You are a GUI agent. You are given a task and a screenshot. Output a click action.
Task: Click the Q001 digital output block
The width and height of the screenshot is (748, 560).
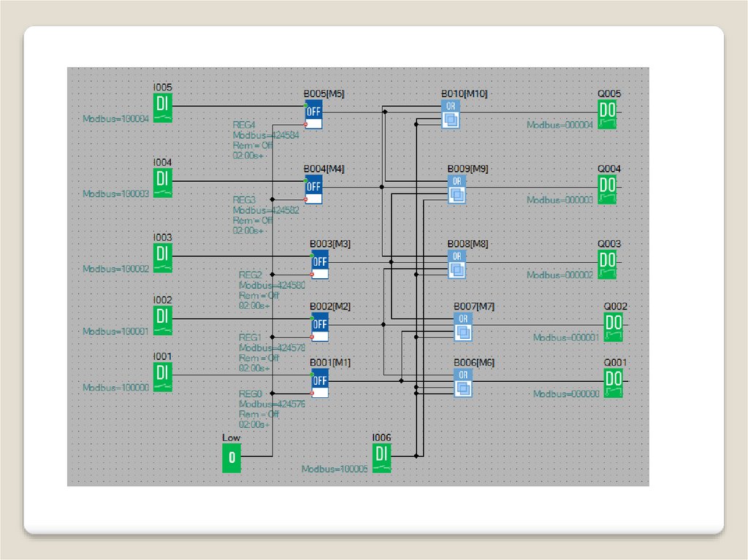(x=614, y=383)
